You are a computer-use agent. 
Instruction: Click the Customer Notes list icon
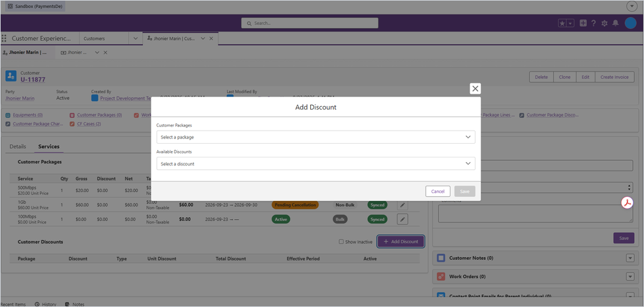[441, 258]
